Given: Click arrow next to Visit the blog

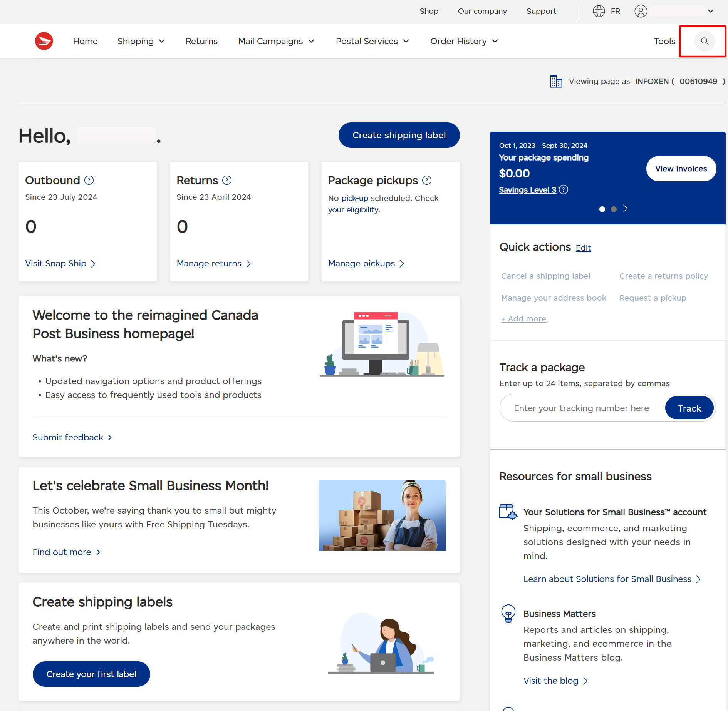Looking at the screenshot, I should point(585,681).
